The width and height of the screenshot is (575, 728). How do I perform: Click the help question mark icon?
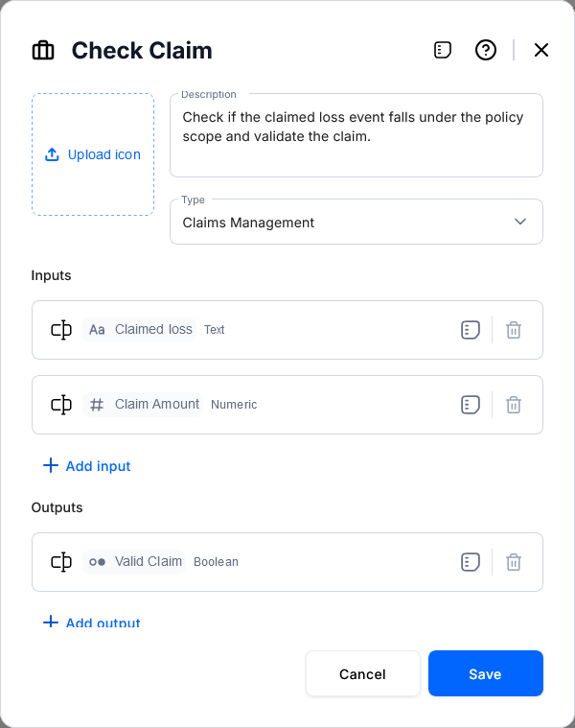coord(486,50)
